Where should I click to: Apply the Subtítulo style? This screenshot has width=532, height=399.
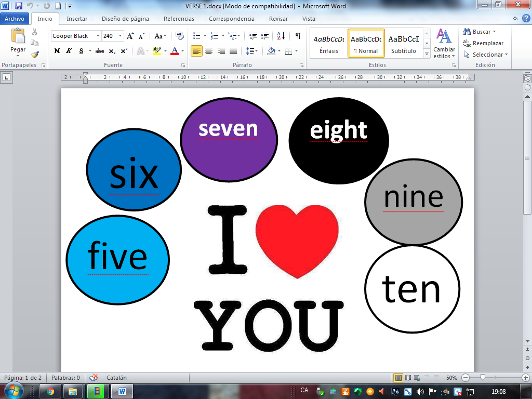[x=404, y=44]
